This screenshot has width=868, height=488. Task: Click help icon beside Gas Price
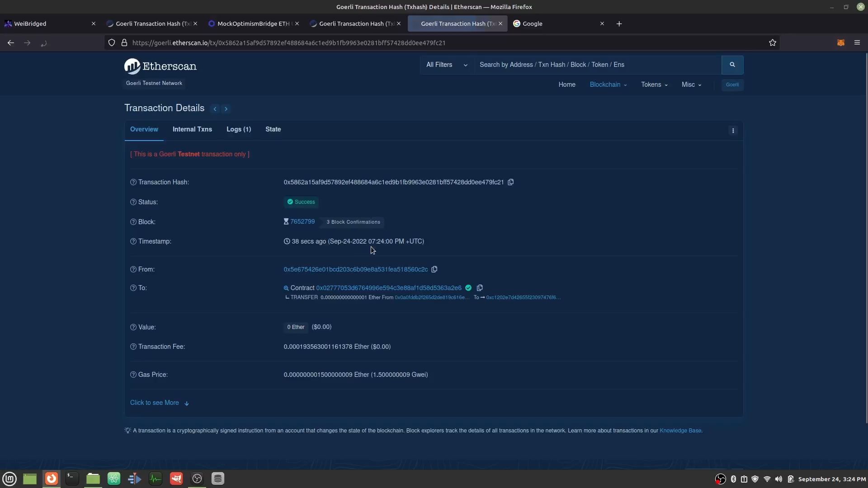point(133,375)
